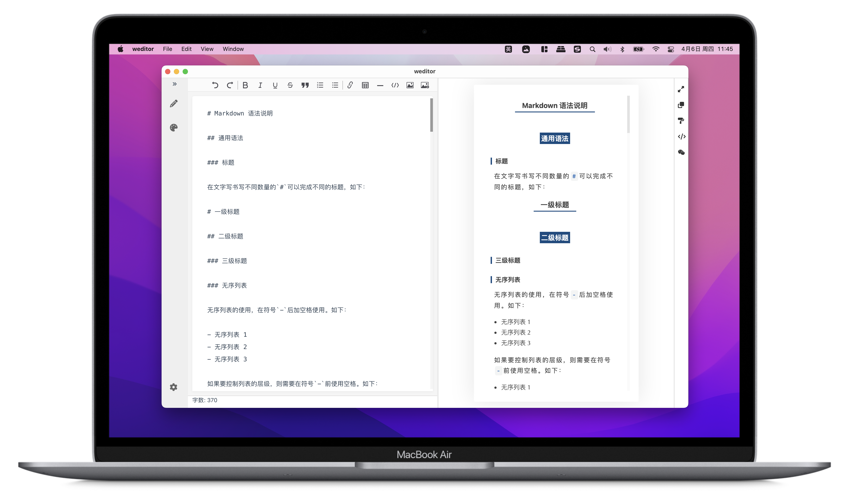Click the input method 英 icon

[x=508, y=49]
